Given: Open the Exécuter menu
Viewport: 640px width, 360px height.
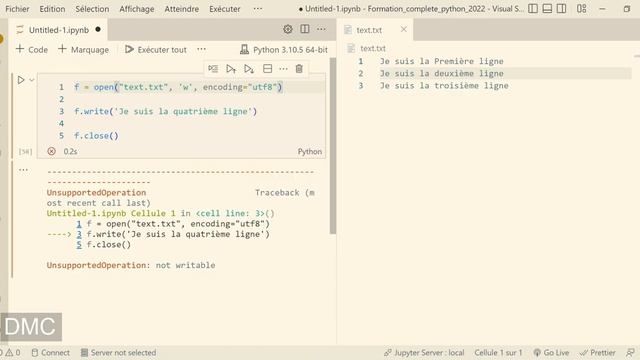Looking at the screenshot, I should [x=225, y=9].
